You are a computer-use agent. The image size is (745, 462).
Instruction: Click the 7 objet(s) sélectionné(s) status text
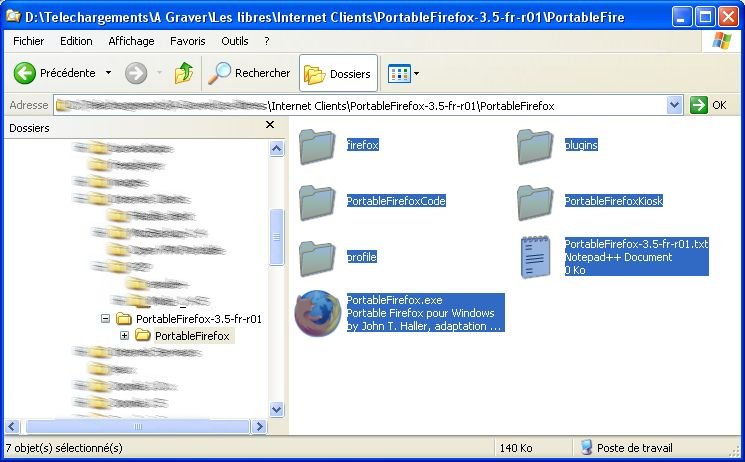pyautogui.click(x=64, y=448)
